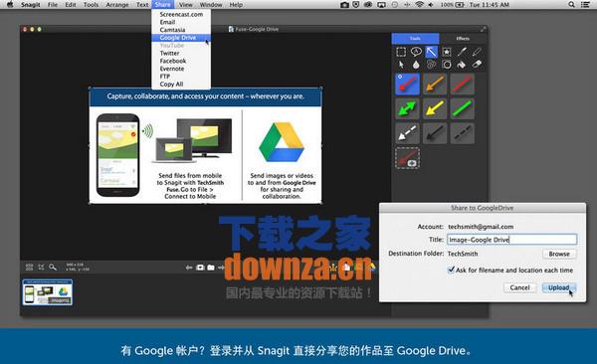Choose Facebook from Share menu
The width and height of the screenshot is (597, 364).
tap(181, 61)
